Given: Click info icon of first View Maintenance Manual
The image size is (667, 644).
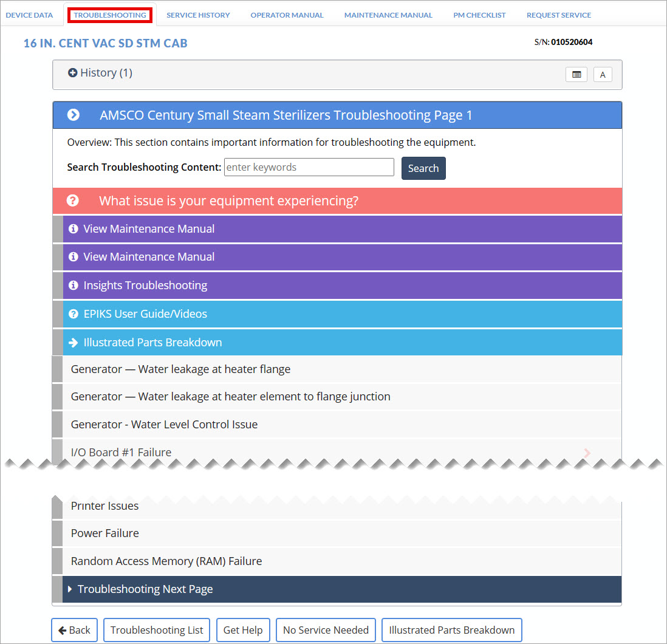Looking at the screenshot, I should coord(74,229).
